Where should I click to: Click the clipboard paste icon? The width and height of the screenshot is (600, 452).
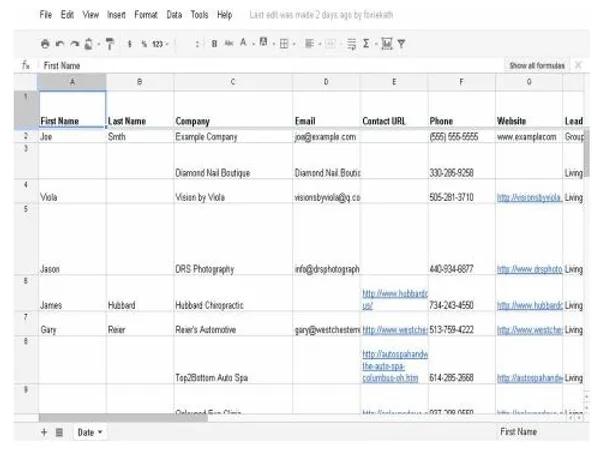point(88,44)
